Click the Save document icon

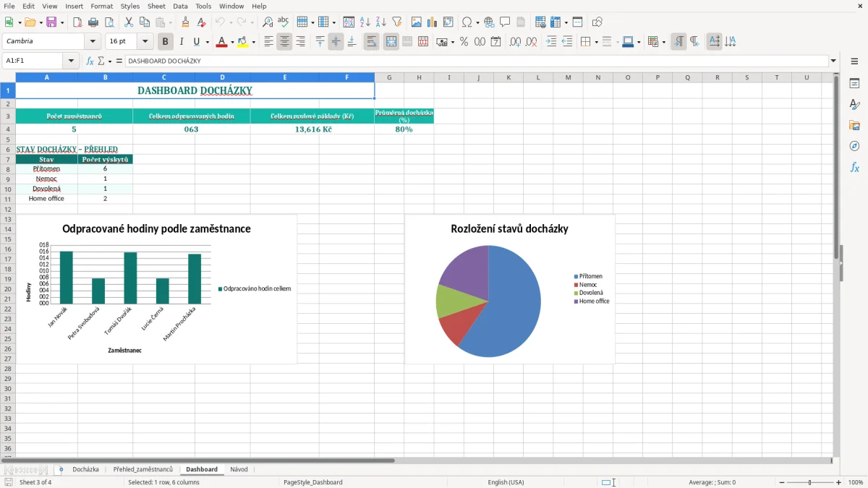coord(51,22)
